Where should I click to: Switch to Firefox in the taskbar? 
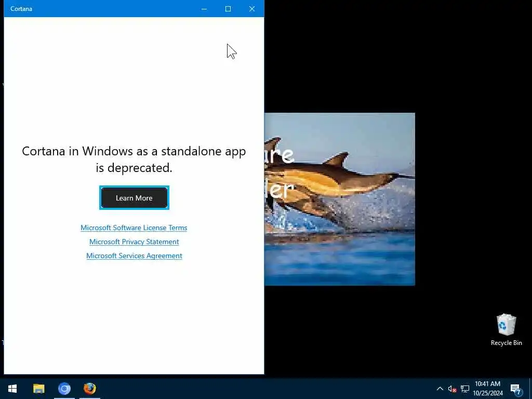[90, 389]
